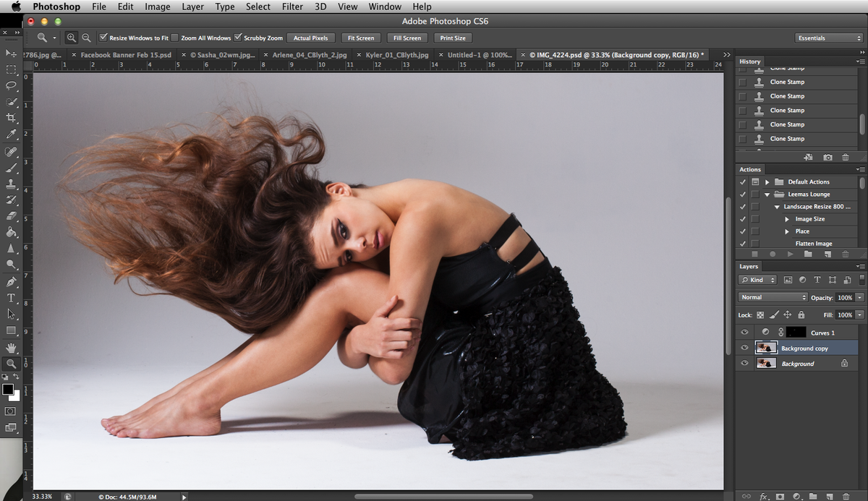Delete current state in History panel
868x501 pixels.
[845, 157]
